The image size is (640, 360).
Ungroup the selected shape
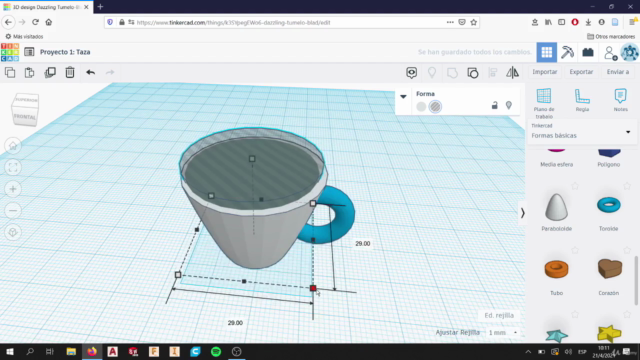[x=473, y=73]
